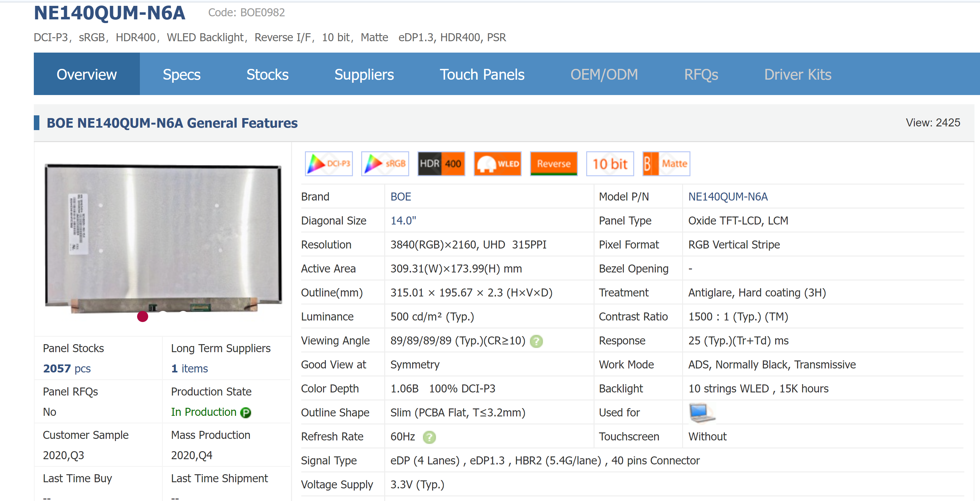Viewport: 980px width, 501px height.
Task: Click the HDR 400 badge icon
Action: pyautogui.click(x=441, y=164)
